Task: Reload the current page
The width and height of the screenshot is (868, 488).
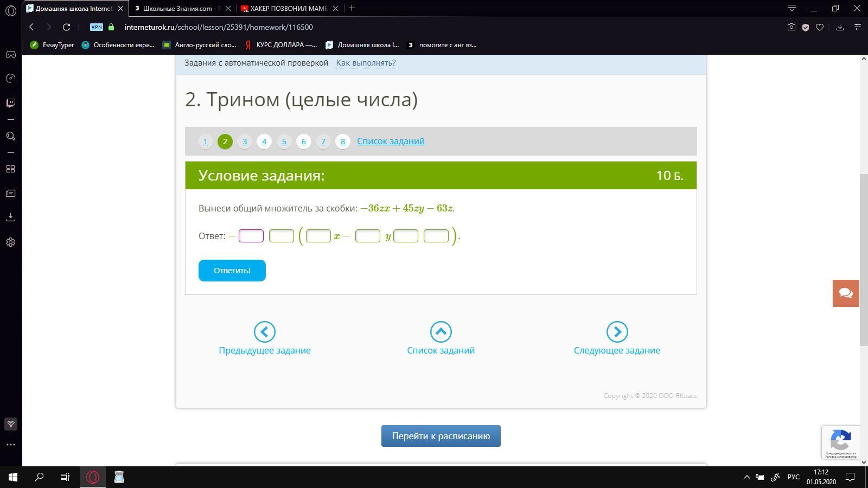Action: point(66,27)
